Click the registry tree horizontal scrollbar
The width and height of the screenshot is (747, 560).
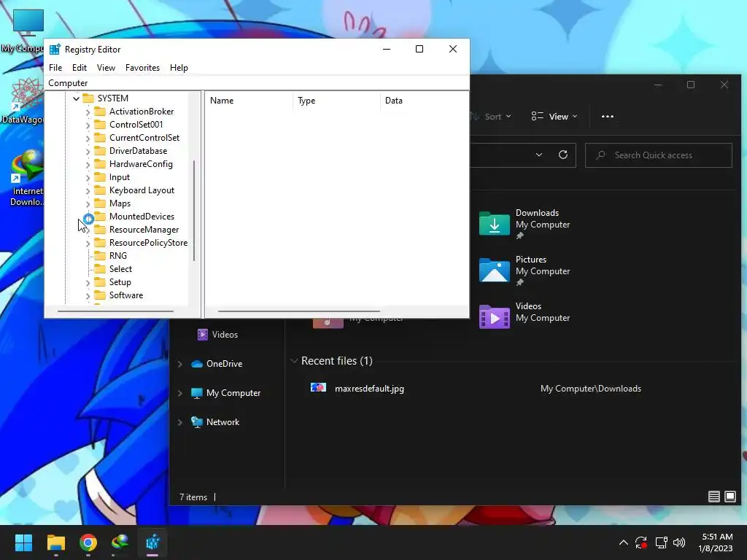pyautogui.click(x=115, y=311)
